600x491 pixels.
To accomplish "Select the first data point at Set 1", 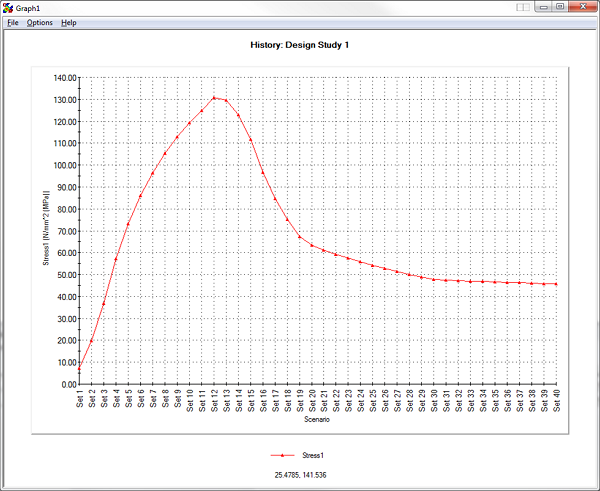I will click(x=79, y=369).
